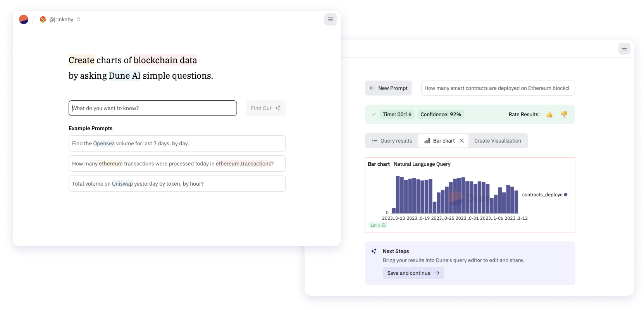Screen dimensions: 644x310
Task: Click the Time: 00:16 label
Action: click(397, 114)
